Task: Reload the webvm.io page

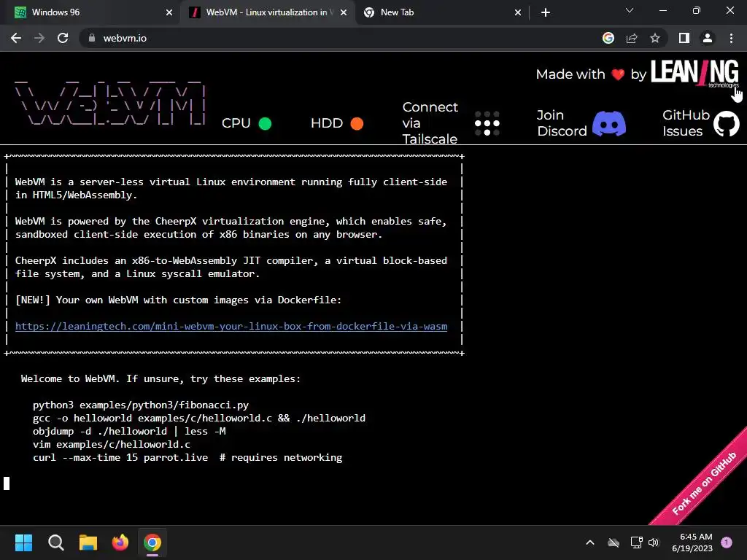Action: (63, 38)
